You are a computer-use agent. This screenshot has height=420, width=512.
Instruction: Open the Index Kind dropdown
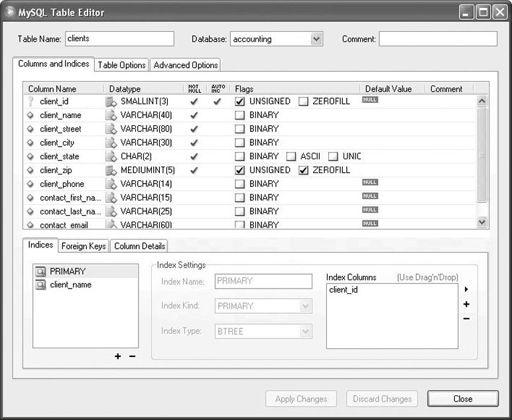(x=305, y=307)
